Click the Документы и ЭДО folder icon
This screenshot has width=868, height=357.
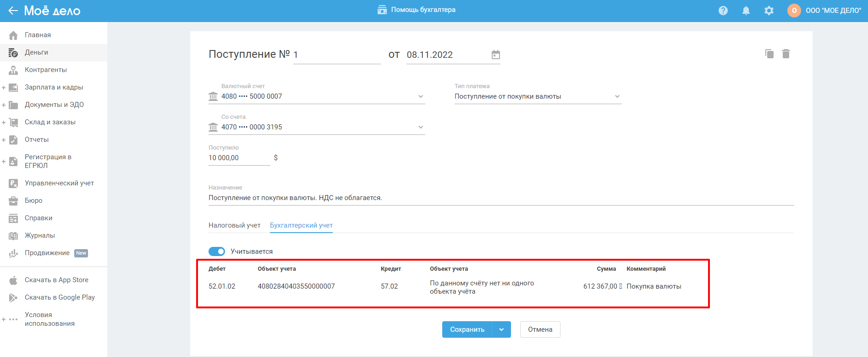[x=13, y=105]
